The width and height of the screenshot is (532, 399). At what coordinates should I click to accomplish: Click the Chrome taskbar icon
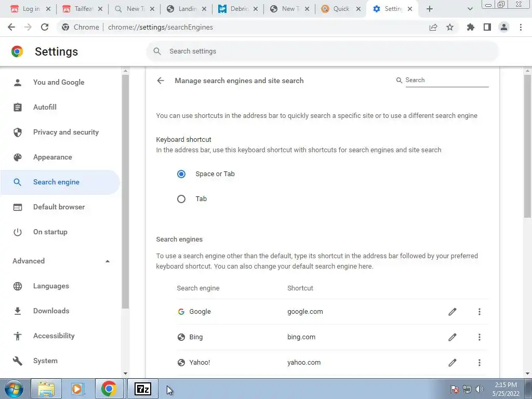pos(109,389)
